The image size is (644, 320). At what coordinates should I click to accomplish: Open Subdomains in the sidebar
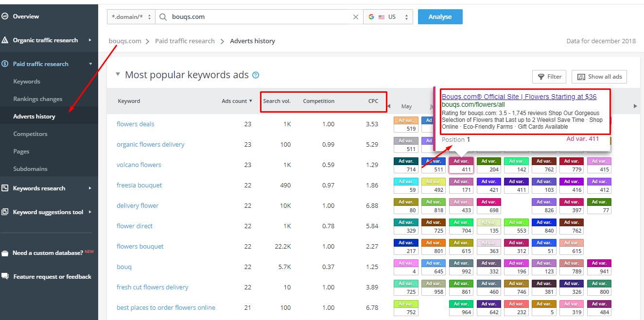[x=31, y=169]
